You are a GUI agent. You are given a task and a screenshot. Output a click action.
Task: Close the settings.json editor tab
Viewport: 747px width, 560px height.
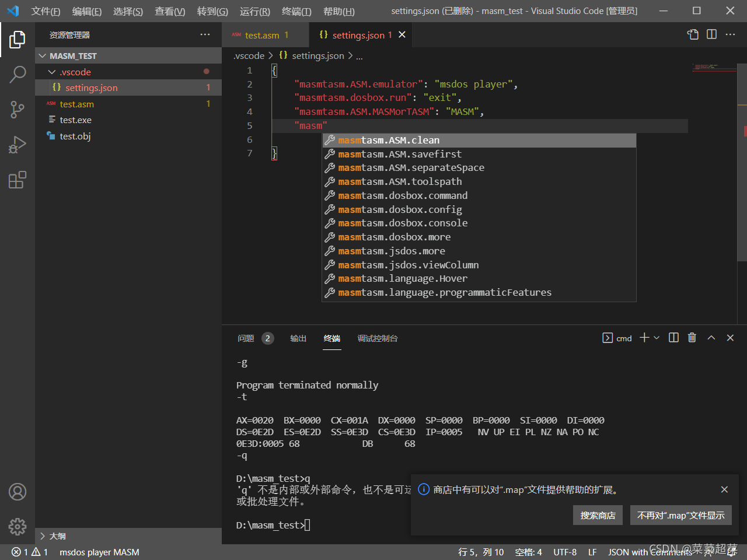pyautogui.click(x=402, y=35)
